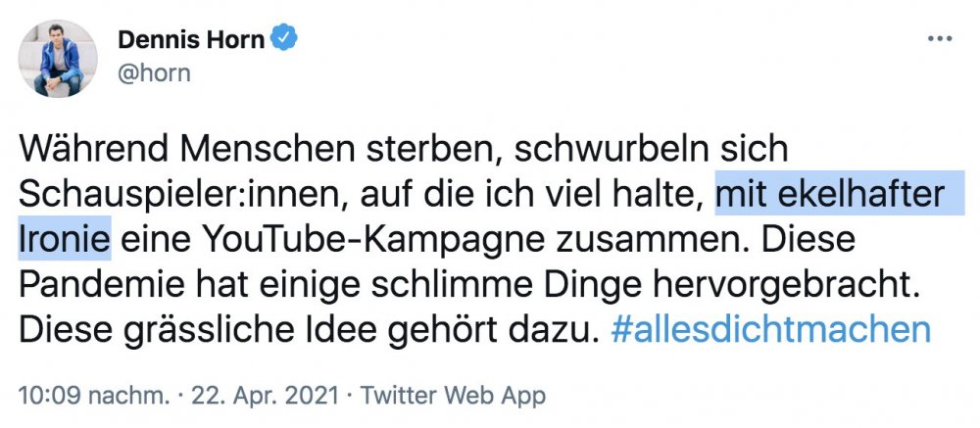Click the first word "Während"
This screenshot has height=428, width=980.
click(x=83, y=149)
